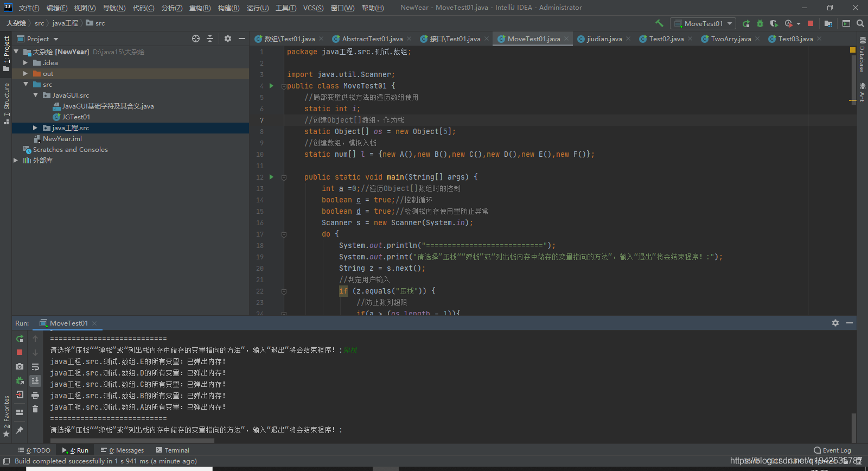Click the Debug bug icon in top toolbar
Screen dimensions: 868x471
[x=760, y=23]
